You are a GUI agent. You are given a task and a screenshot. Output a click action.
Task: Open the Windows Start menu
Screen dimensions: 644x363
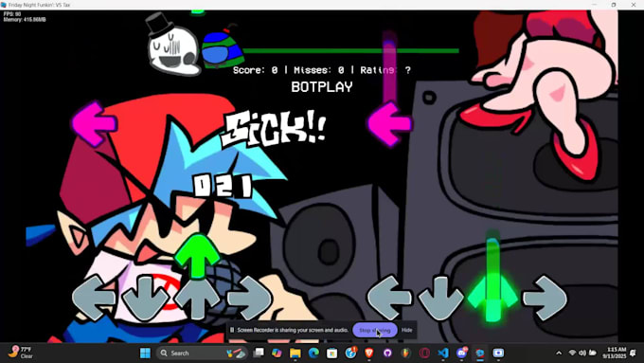click(145, 354)
